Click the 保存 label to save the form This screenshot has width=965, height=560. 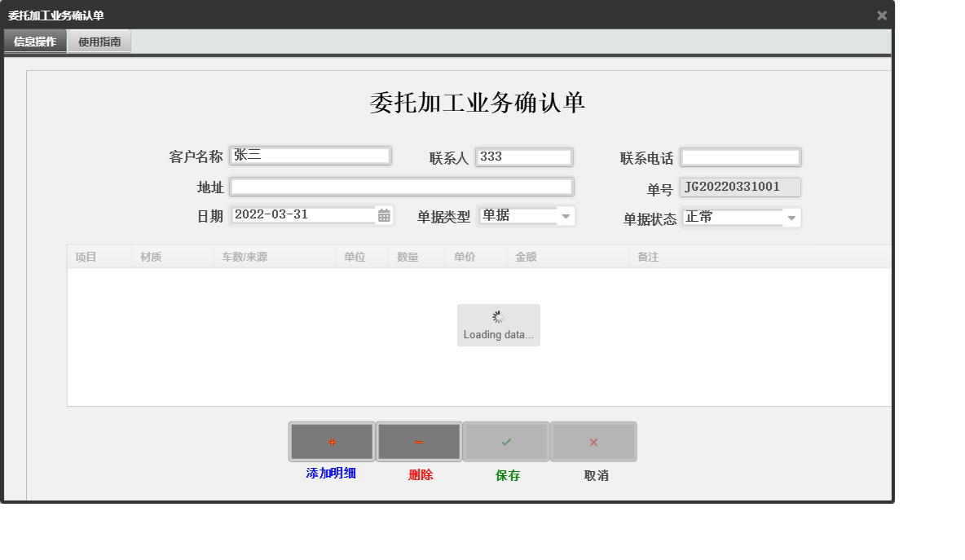[x=506, y=474]
